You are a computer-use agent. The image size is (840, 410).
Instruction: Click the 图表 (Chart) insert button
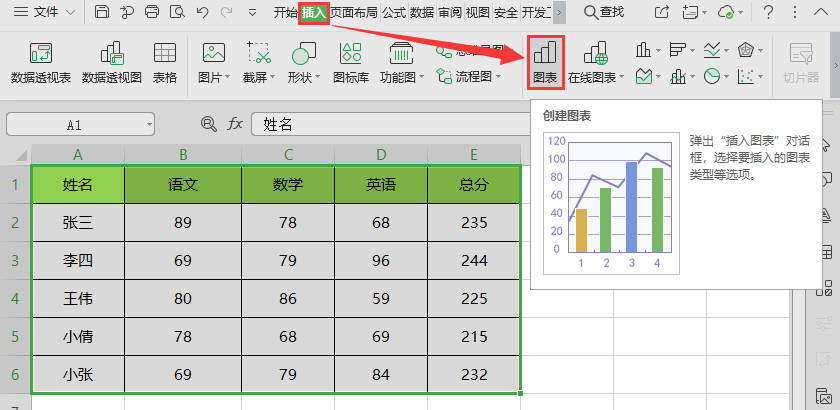545,62
